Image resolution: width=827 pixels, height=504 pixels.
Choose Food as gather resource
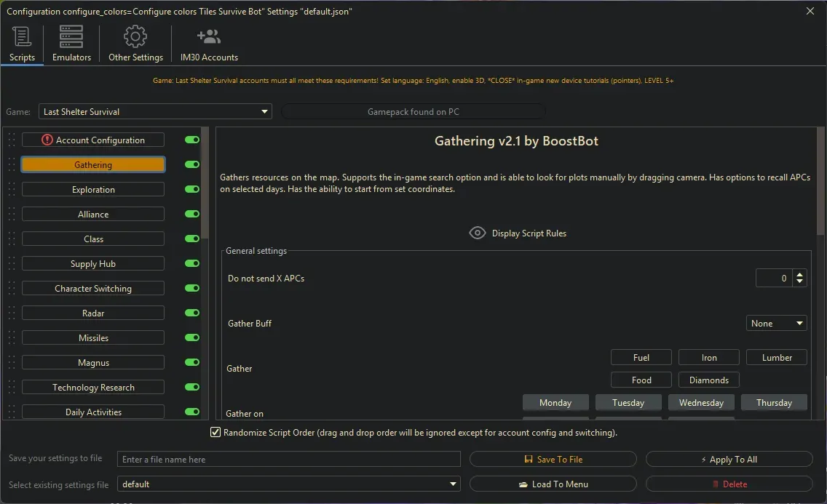[x=641, y=380]
